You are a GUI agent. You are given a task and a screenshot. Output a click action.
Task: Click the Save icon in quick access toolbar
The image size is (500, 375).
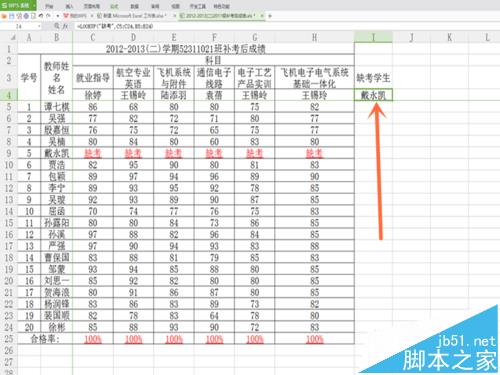point(11,16)
